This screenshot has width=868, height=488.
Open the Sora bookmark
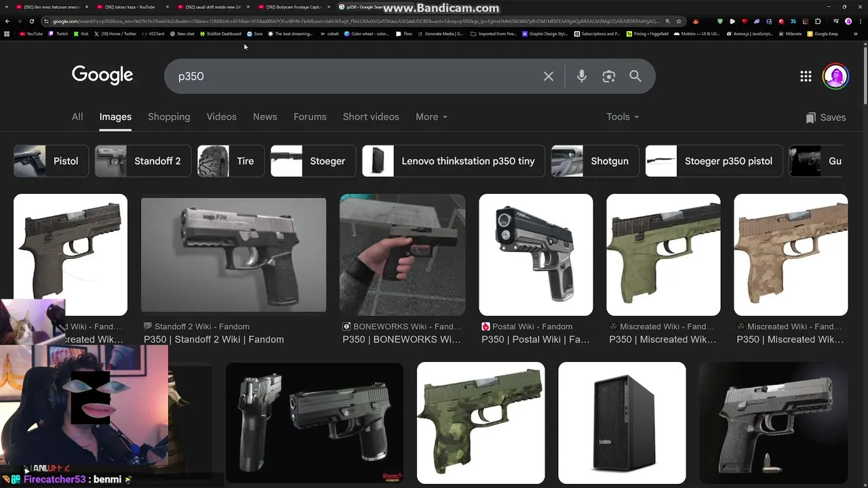[x=255, y=33]
